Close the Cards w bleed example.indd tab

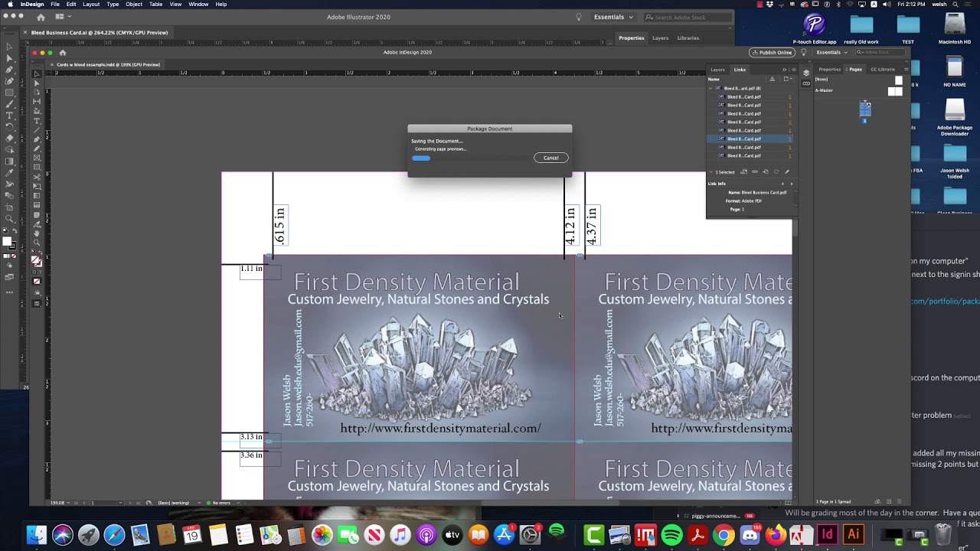52,64
